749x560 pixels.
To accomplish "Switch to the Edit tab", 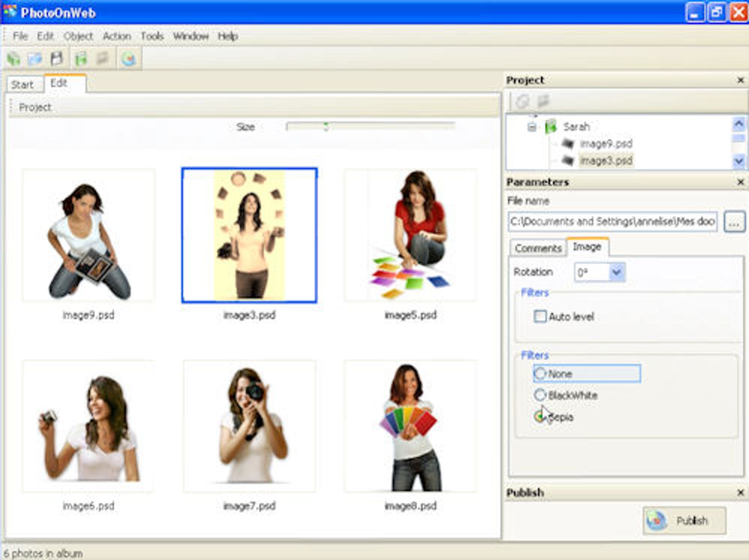I will pyautogui.click(x=65, y=83).
